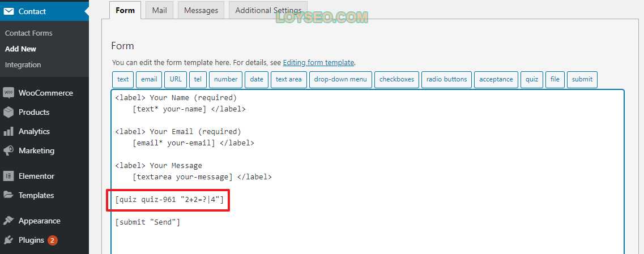This screenshot has width=644, height=254.
Task: Insert an acceptance form tag
Action: point(496,80)
